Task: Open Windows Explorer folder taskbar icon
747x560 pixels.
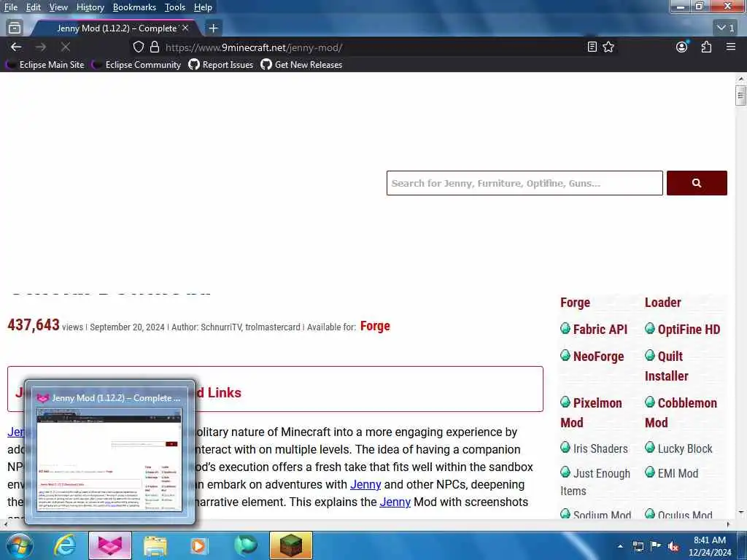Action: tap(155, 545)
